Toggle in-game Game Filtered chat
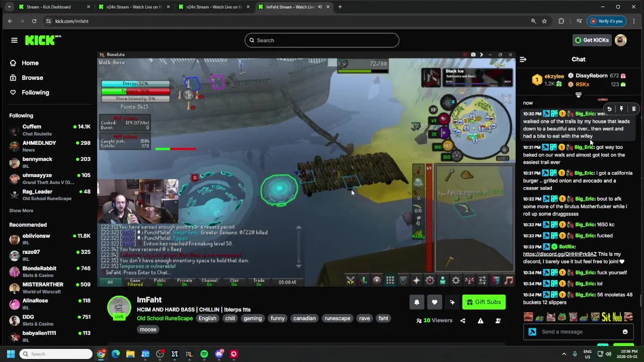 coord(135,282)
